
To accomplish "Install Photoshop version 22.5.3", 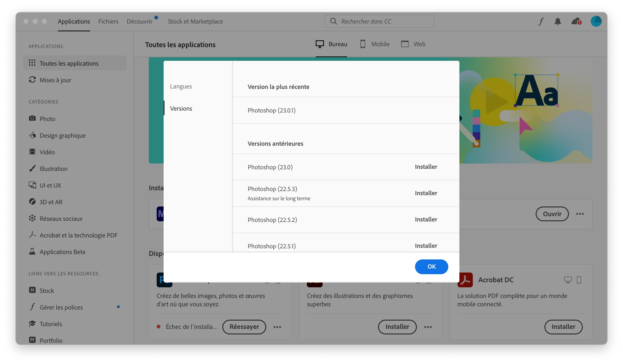I will pos(426,193).
